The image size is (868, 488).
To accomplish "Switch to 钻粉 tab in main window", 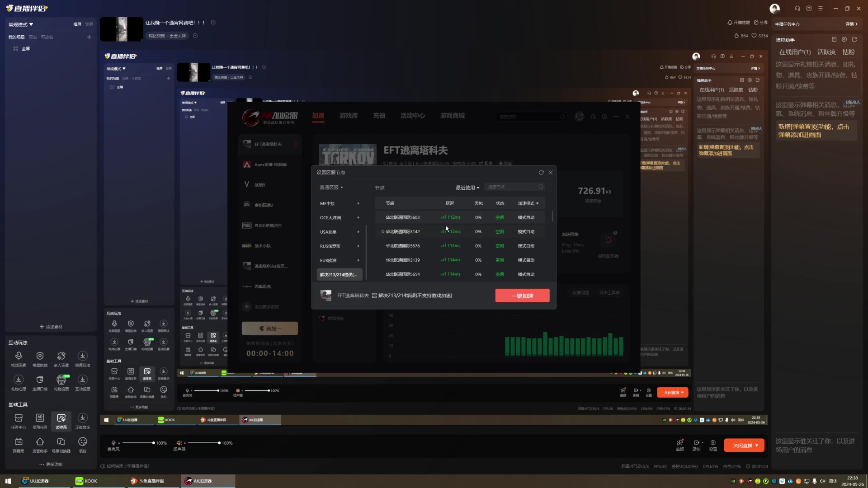I will pos(849,52).
